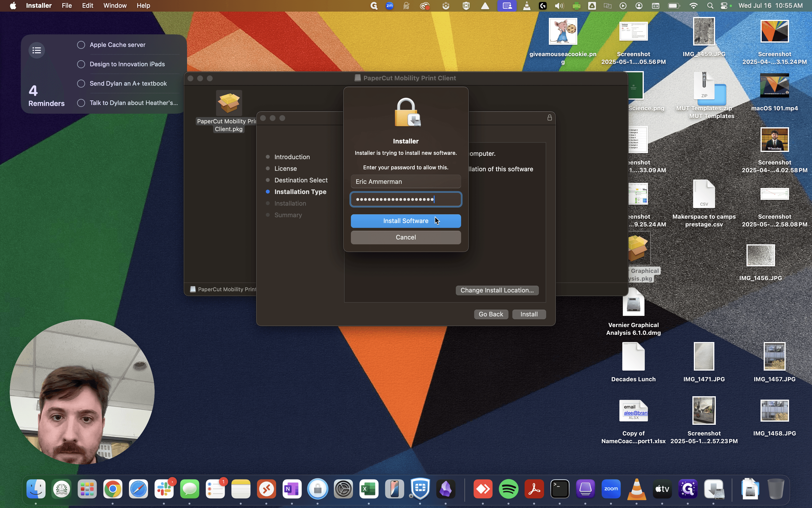The height and width of the screenshot is (508, 812).
Task: Select IMG_1459.JPG desktop file
Action: coord(704,31)
